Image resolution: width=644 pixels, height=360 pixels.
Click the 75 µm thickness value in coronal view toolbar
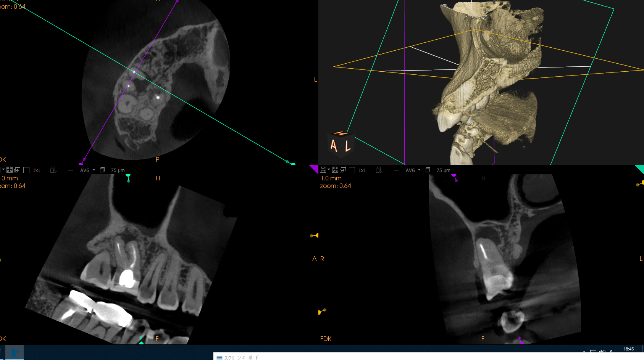click(443, 170)
